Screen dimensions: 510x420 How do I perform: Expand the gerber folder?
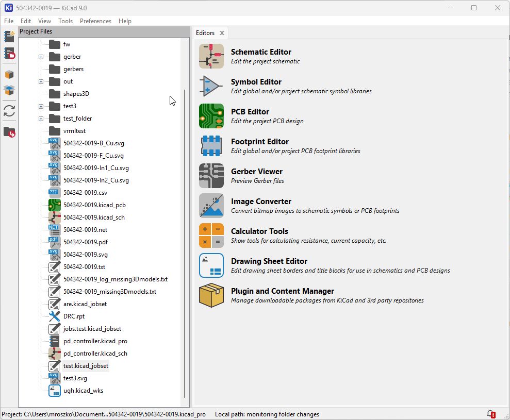[x=41, y=57]
